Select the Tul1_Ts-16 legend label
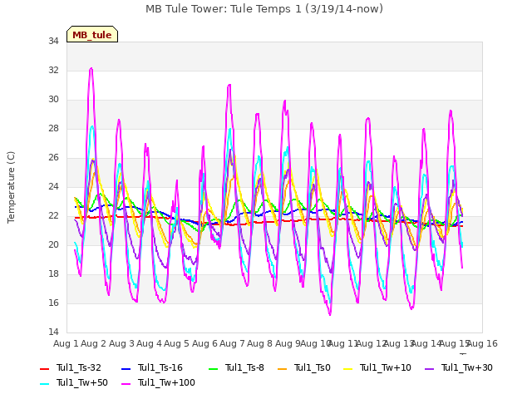 point(160,367)
